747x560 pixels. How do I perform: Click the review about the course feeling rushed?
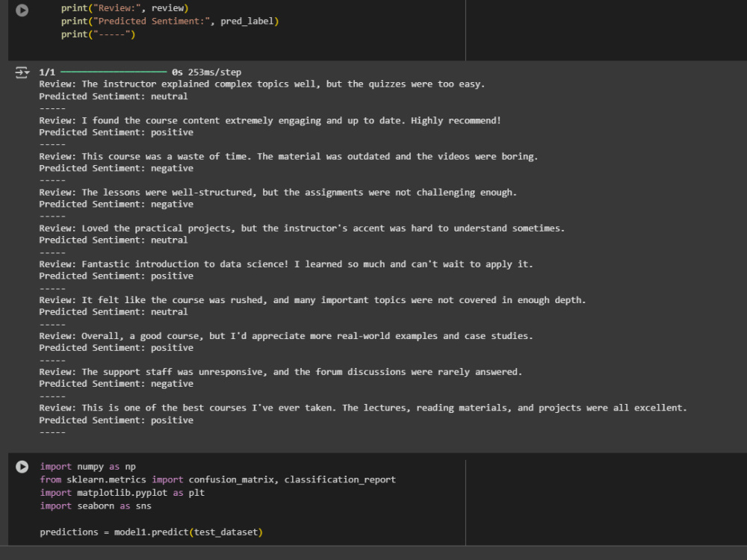coord(312,300)
